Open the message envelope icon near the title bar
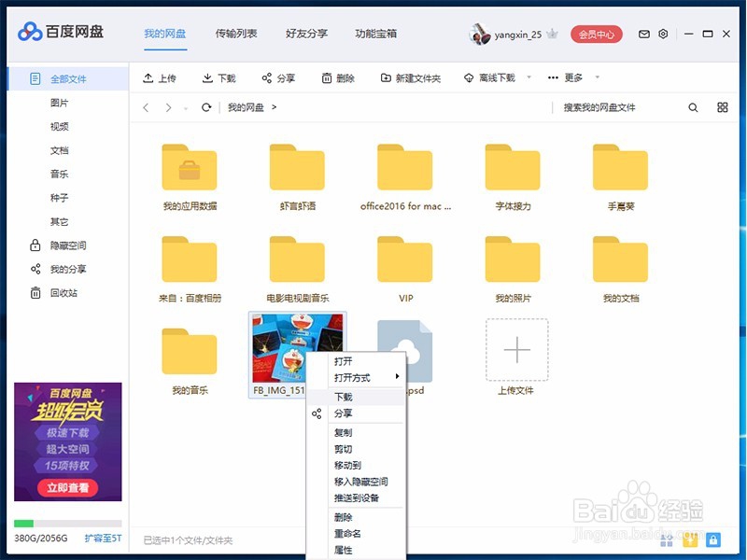 click(643, 33)
